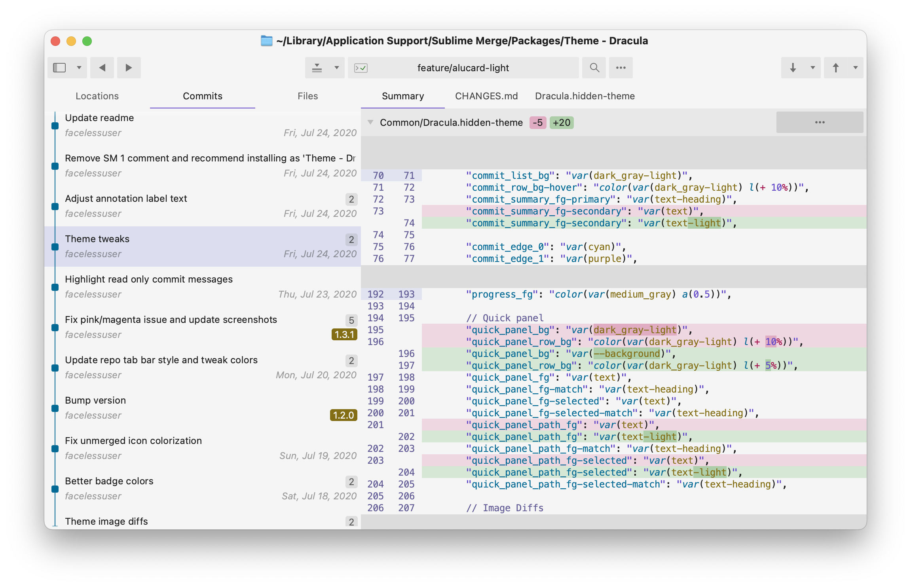
Task: Open file diff options ellipsis button
Action: click(820, 122)
